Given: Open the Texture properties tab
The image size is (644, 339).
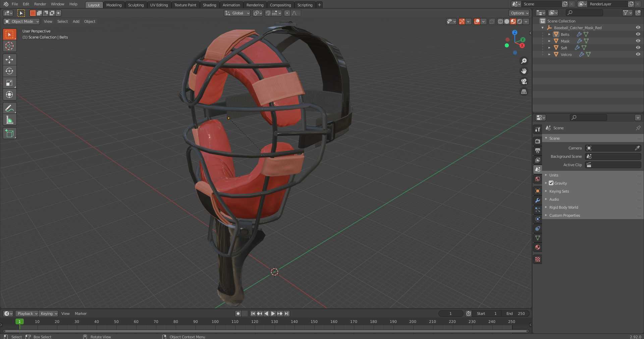Looking at the screenshot, I should click(538, 259).
